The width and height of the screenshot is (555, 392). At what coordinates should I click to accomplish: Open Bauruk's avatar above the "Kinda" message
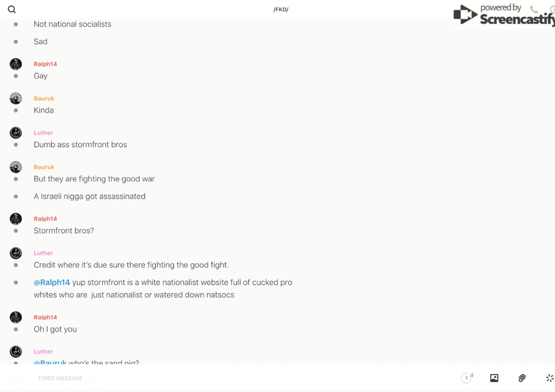click(16, 99)
